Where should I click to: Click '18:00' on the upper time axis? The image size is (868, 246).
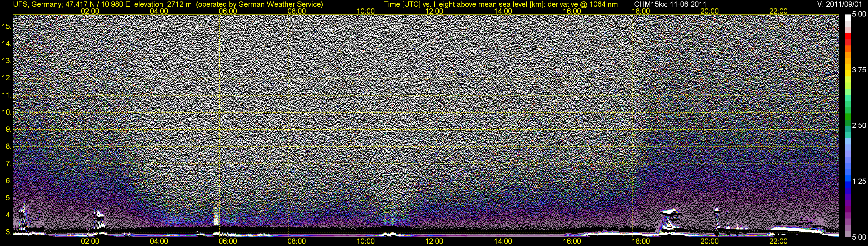click(x=641, y=11)
